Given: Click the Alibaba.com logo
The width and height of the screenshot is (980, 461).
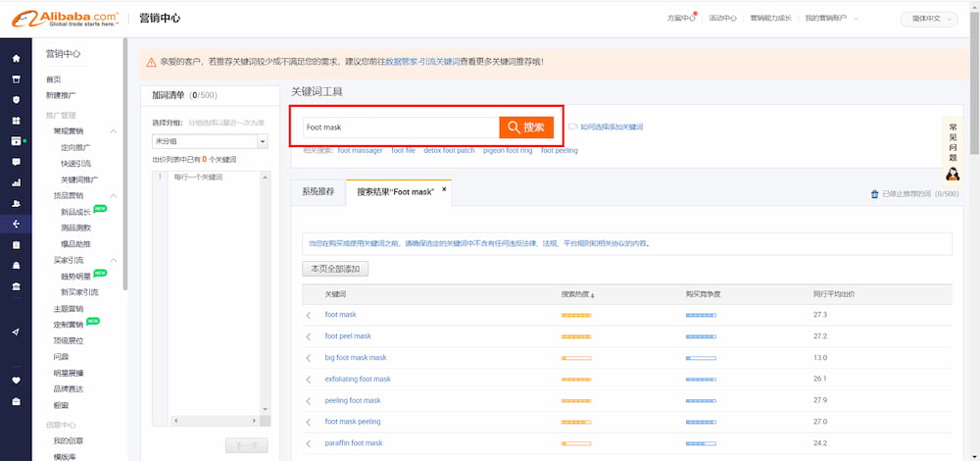Looking at the screenshot, I should (x=65, y=18).
